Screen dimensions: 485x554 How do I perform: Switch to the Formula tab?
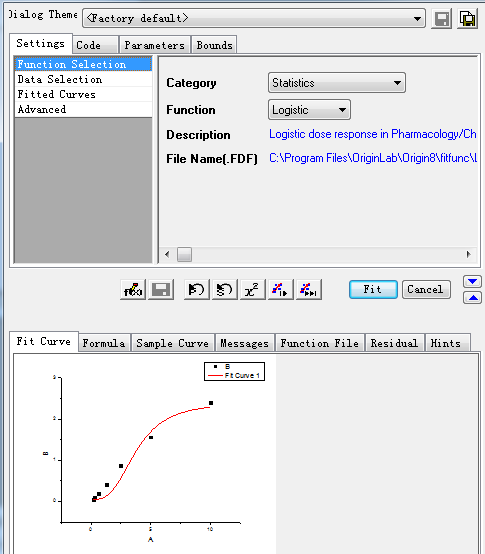click(104, 343)
